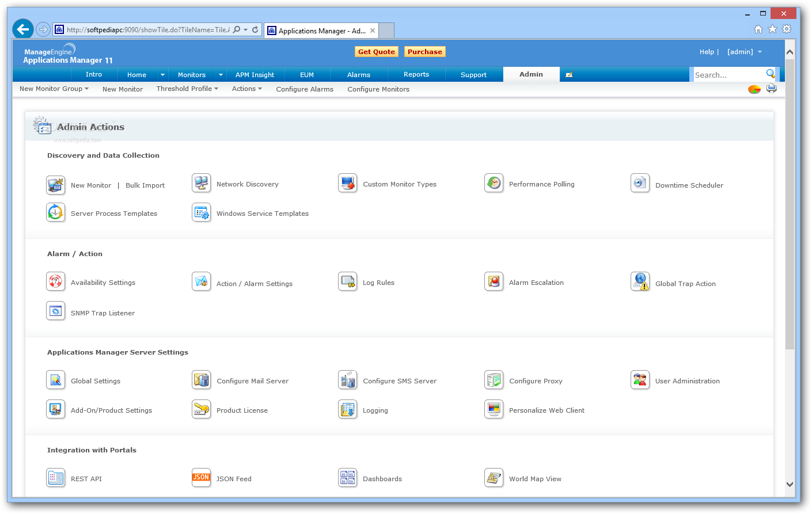Viewport: 812px width, 514px height.
Task: Open the Log Rules icon
Action: pos(348,282)
